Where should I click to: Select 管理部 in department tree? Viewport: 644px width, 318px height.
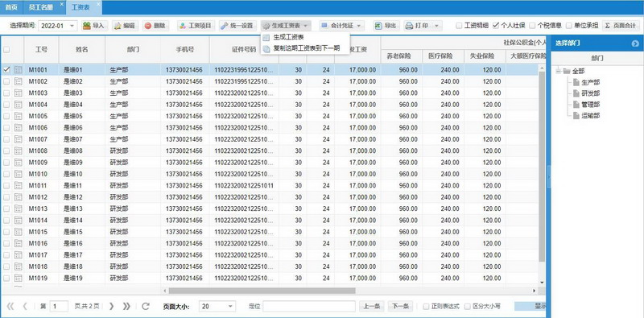[x=591, y=105]
